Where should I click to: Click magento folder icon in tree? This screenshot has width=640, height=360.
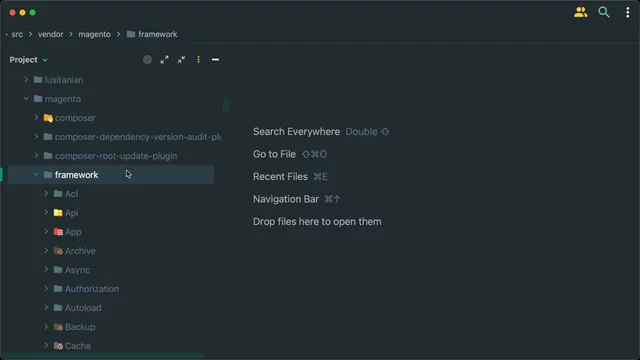pos(38,99)
